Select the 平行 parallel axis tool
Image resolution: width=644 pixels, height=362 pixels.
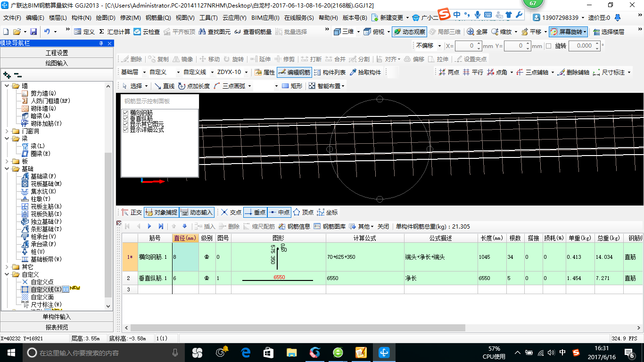[x=473, y=72]
